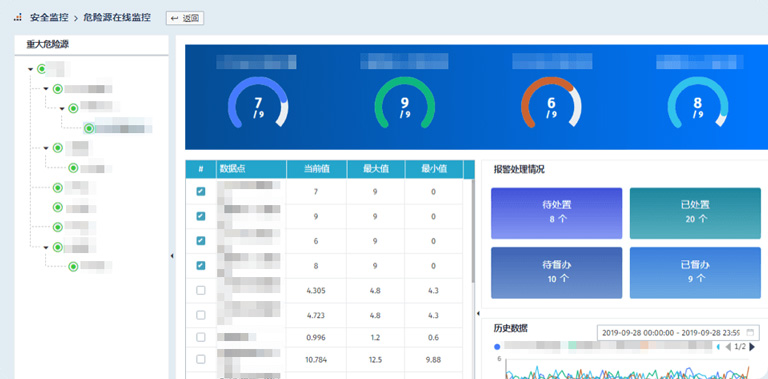Toggle the blue legend dot in 历史数据
This screenshot has height=379, width=768.
(498, 347)
